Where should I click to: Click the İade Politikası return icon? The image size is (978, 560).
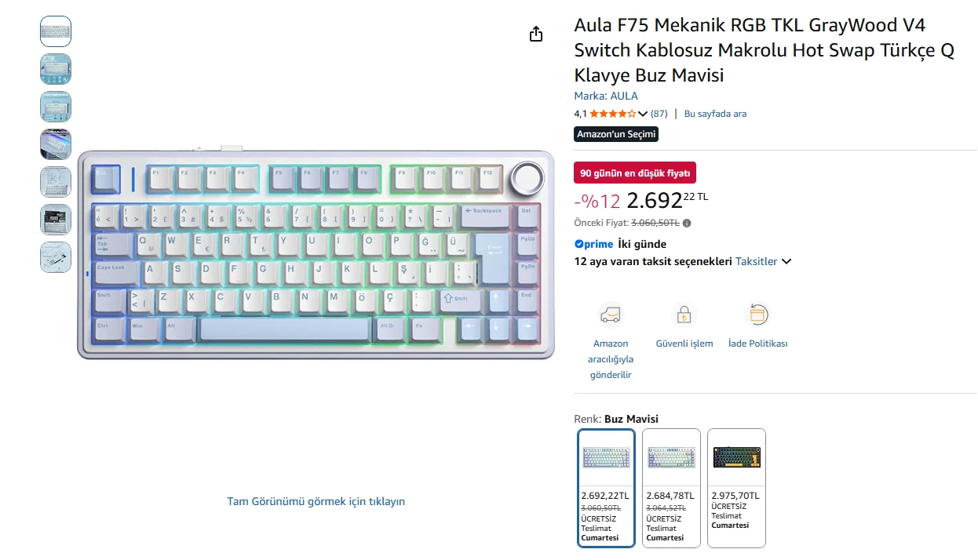(757, 315)
